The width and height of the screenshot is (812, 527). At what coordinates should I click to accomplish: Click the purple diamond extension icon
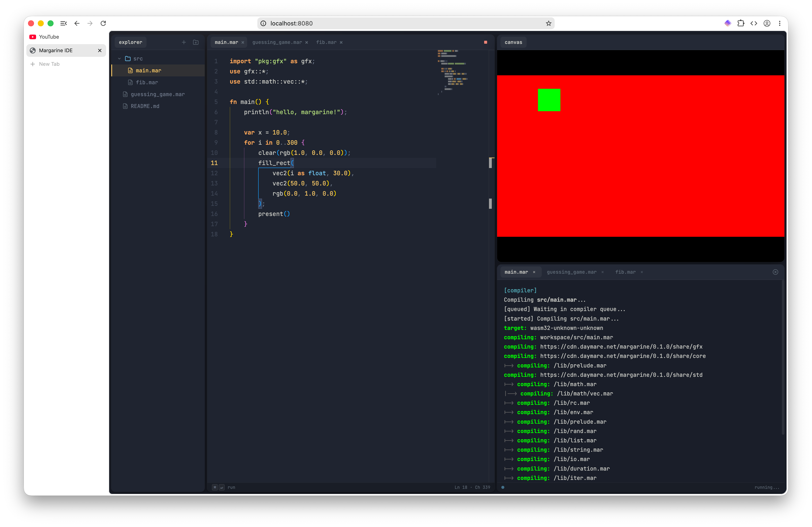pyautogui.click(x=728, y=23)
